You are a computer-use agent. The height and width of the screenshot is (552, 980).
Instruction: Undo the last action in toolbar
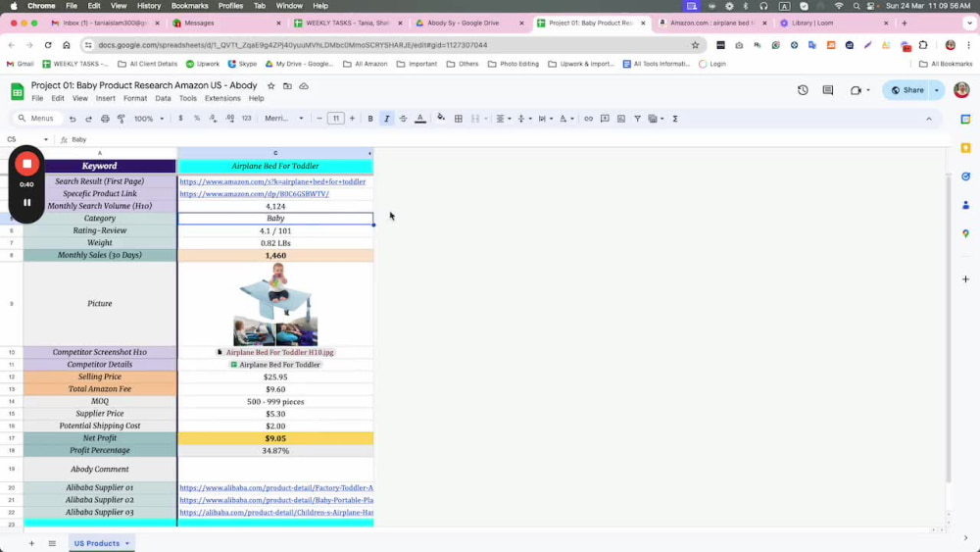pyautogui.click(x=73, y=119)
